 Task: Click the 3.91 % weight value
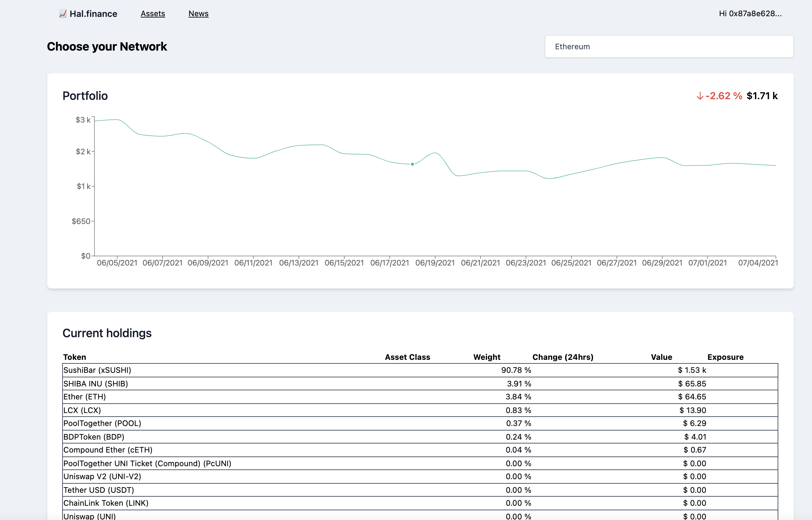519,384
